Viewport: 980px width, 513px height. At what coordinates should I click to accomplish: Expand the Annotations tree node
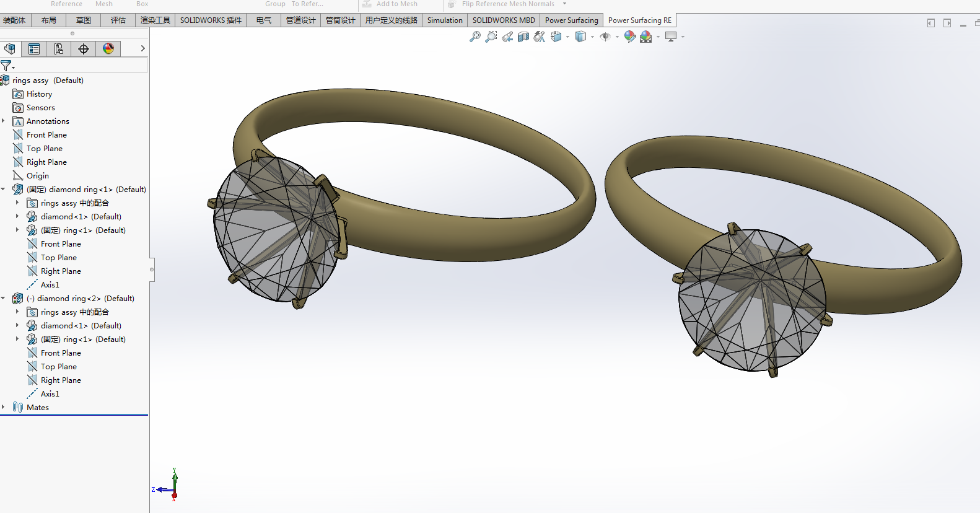(4, 121)
